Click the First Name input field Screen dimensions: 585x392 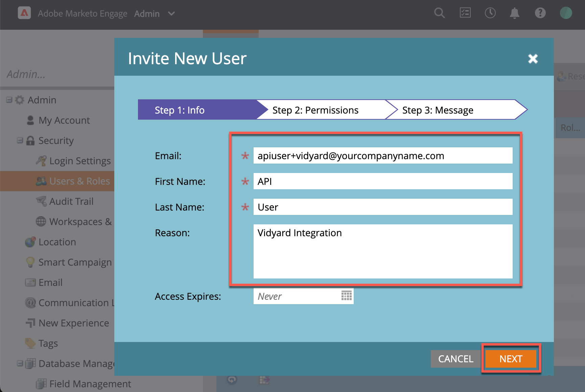point(383,181)
